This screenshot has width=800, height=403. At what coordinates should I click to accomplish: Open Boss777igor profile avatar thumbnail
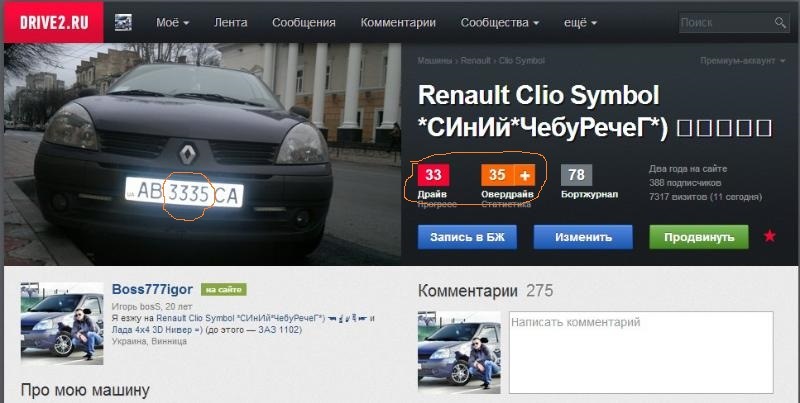[62, 323]
